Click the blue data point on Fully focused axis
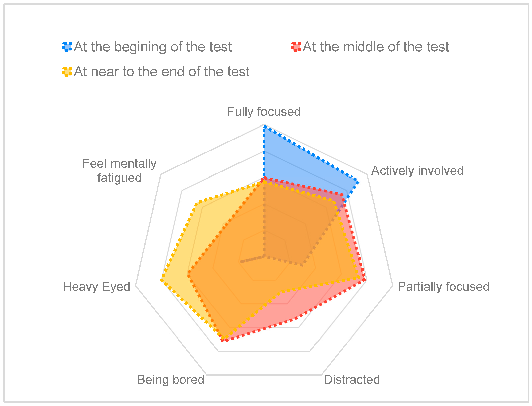The image size is (532, 406). [264, 126]
